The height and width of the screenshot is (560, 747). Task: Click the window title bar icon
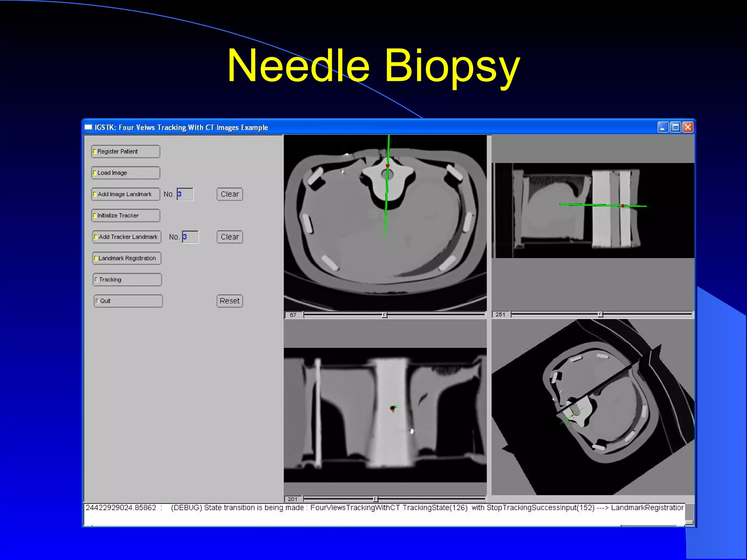[x=88, y=127]
